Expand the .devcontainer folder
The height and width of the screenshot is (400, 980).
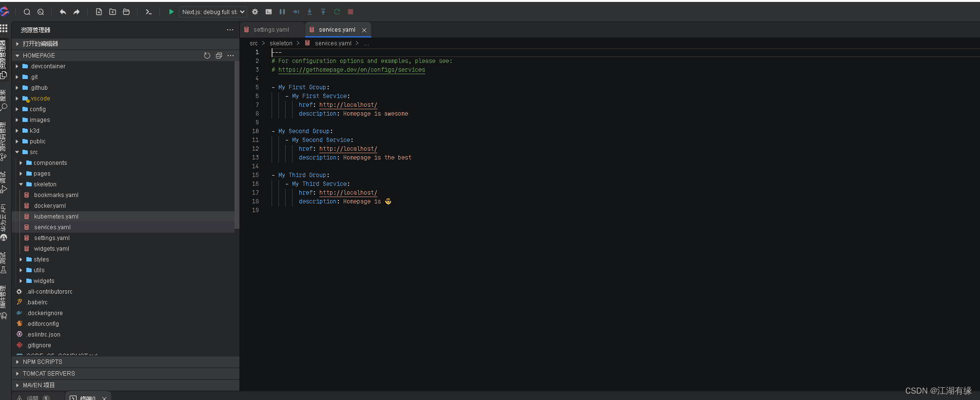coord(18,66)
